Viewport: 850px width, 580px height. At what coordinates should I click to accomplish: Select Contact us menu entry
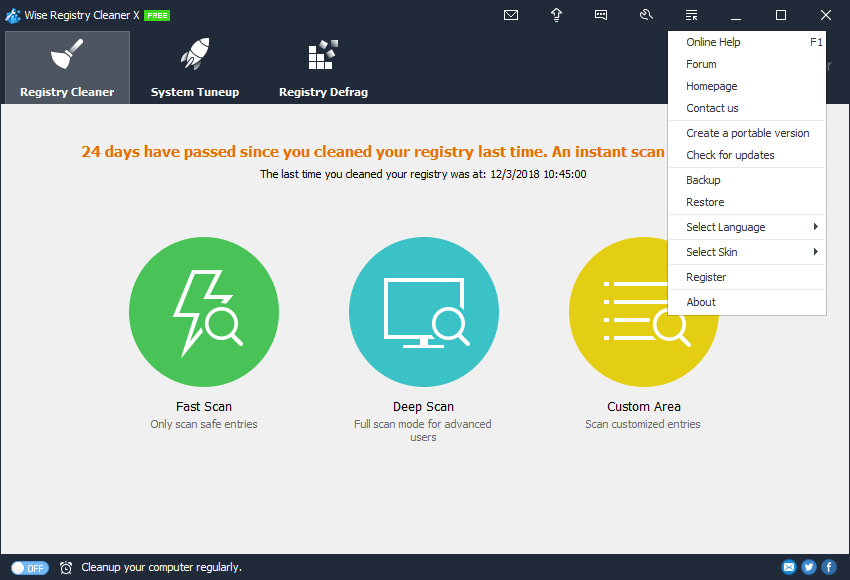pos(747,108)
